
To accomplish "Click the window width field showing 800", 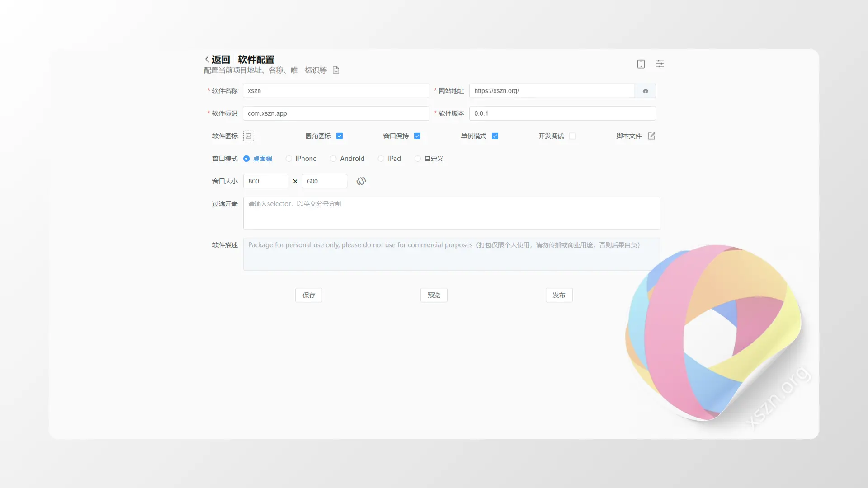I will pyautogui.click(x=266, y=181).
